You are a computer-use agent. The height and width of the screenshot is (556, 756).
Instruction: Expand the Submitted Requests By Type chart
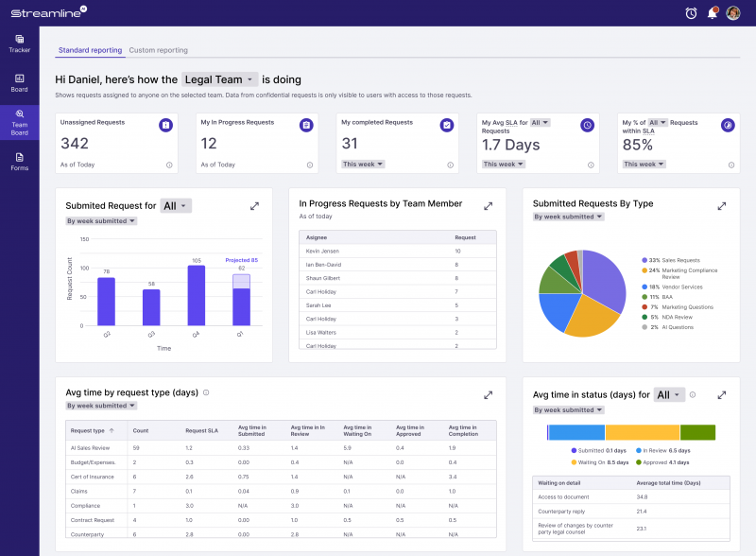tap(722, 206)
